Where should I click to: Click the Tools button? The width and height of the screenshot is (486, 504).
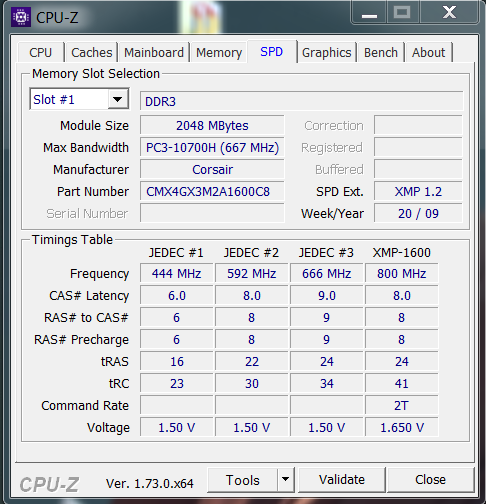(243, 480)
